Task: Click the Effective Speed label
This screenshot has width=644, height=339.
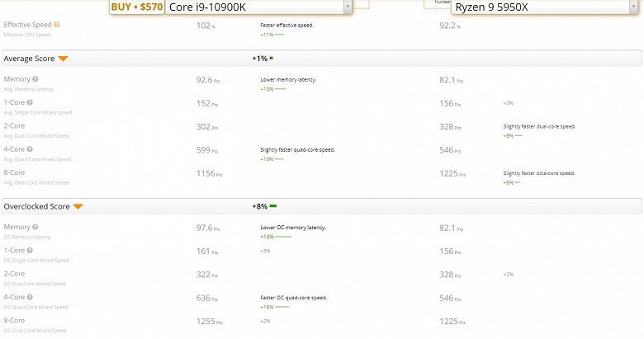Action: click(27, 25)
